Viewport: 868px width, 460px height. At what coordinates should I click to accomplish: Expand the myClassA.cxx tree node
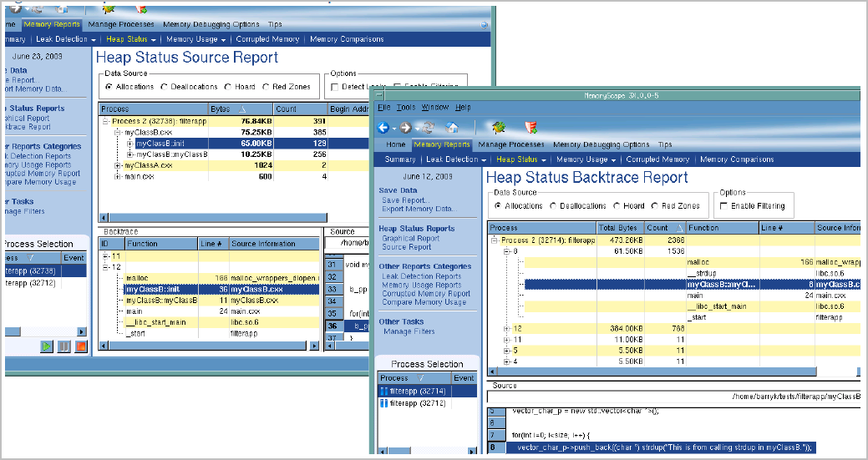pyautogui.click(x=118, y=165)
